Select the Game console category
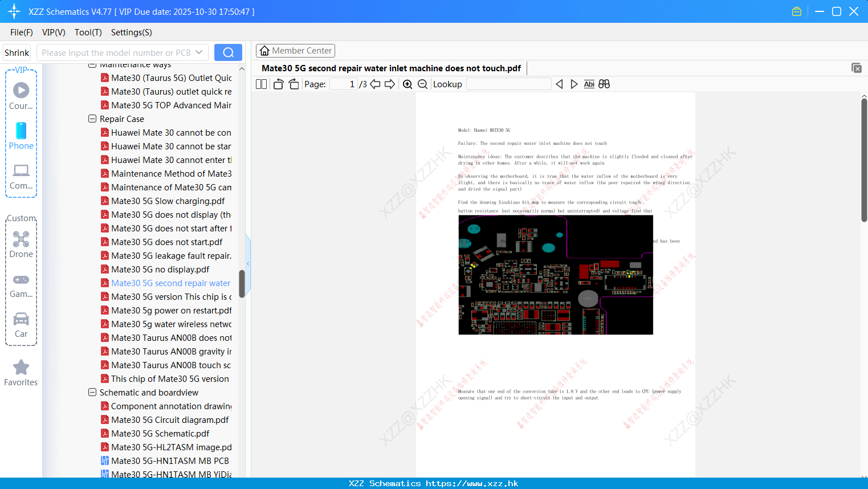The image size is (868, 489). tap(21, 286)
